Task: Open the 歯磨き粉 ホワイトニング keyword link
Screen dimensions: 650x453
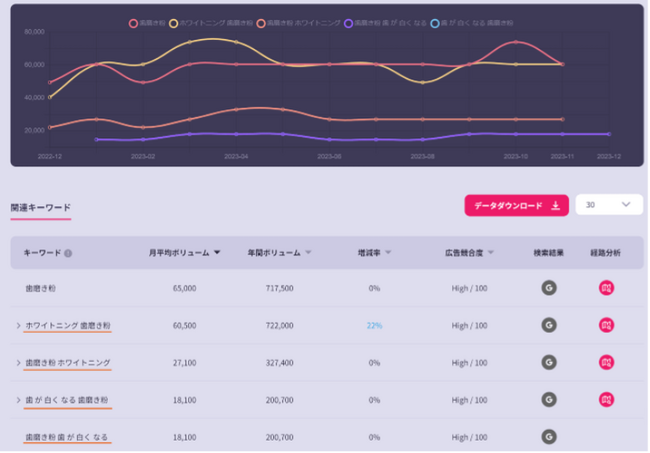Action: pyautogui.click(x=68, y=363)
